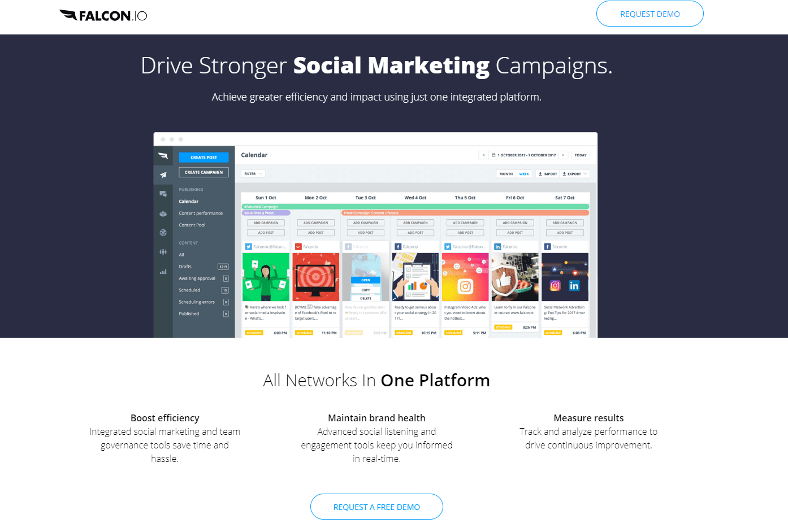The width and height of the screenshot is (788, 532).
Task: Open the Publishing paper plane icon
Action: 163,175
